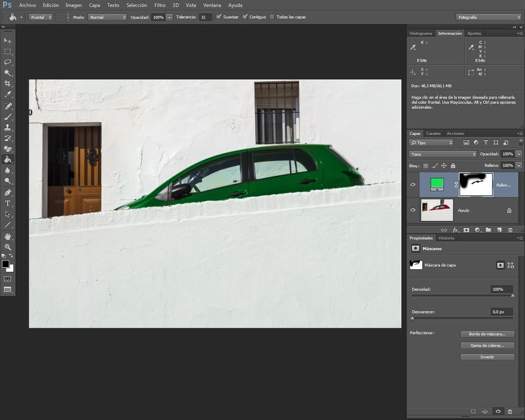Click the foreground color swatch
This screenshot has height=420, width=525.
pos(5,264)
